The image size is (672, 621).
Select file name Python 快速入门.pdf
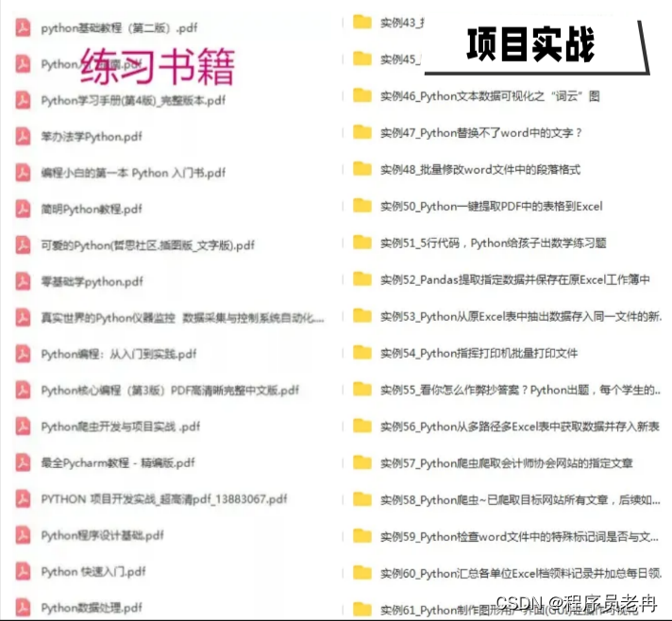pyautogui.click(x=93, y=572)
